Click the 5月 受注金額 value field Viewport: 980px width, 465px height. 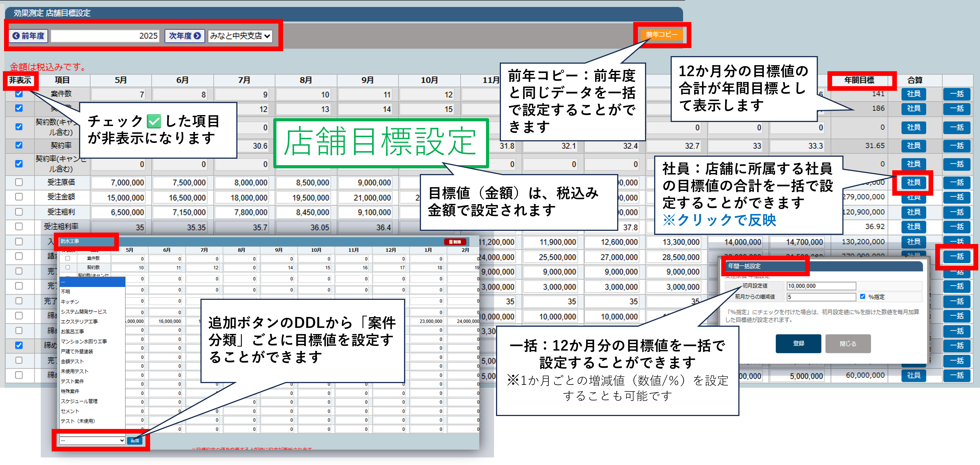(119, 198)
